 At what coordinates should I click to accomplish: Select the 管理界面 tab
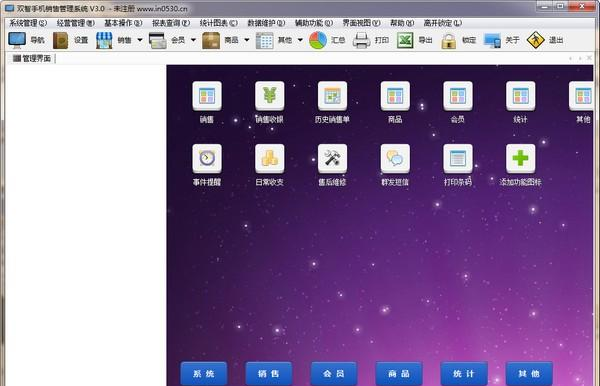pos(32,59)
